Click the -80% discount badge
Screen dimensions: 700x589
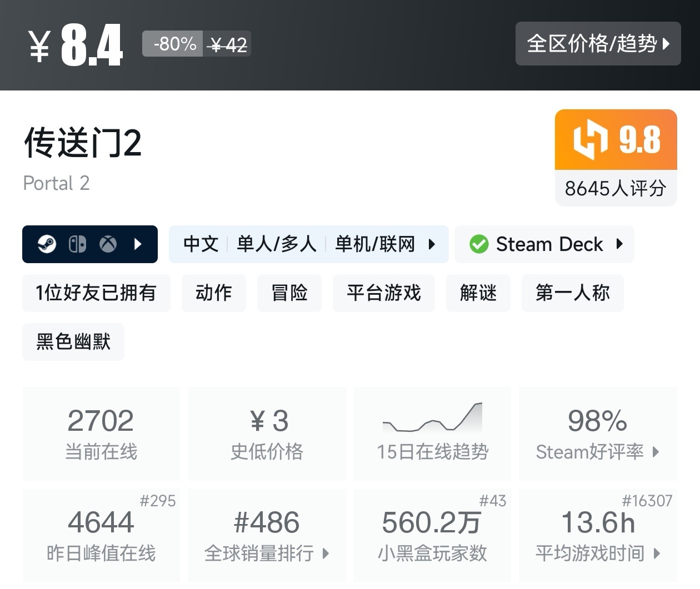pos(173,44)
